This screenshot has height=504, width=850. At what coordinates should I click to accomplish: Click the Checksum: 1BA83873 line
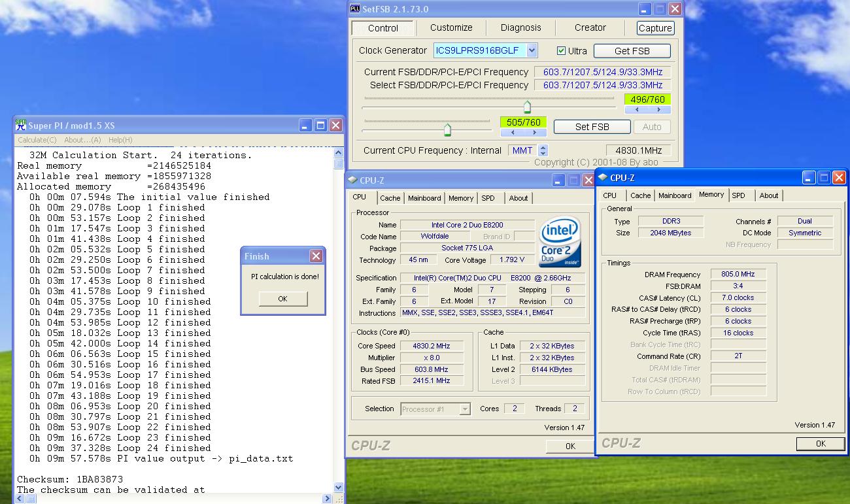pyautogui.click(x=70, y=479)
